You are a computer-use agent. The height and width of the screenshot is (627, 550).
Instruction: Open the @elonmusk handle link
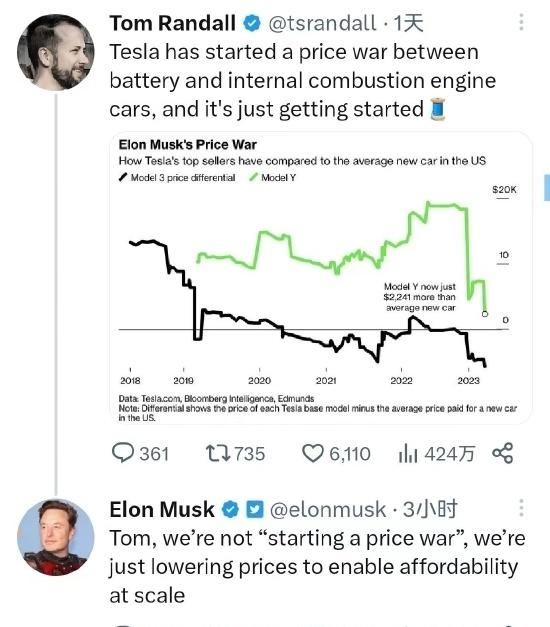328,509
